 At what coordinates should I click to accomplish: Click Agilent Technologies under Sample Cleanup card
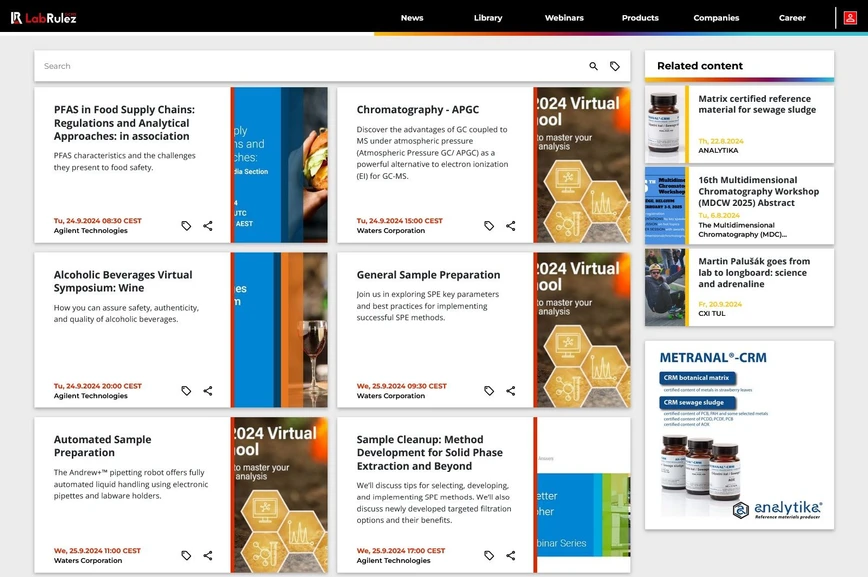(x=393, y=560)
